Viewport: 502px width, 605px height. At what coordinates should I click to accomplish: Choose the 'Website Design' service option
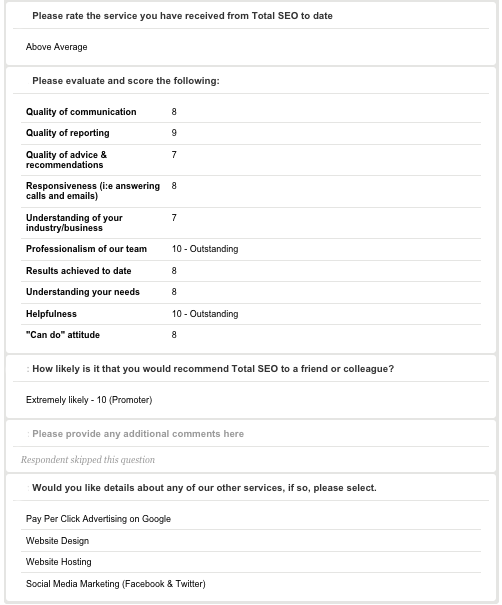point(57,541)
